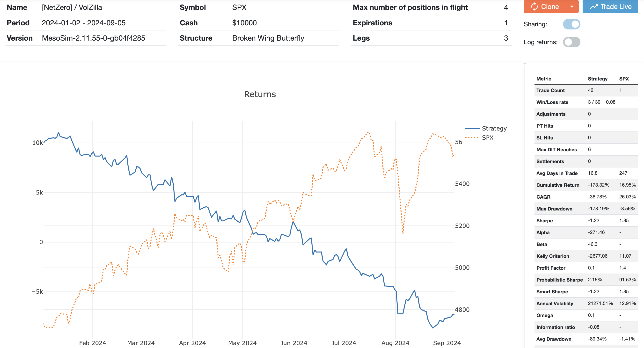This screenshot has height=348, width=644.
Task: Select the SPX dotted legend icon
Action: [472, 137]
